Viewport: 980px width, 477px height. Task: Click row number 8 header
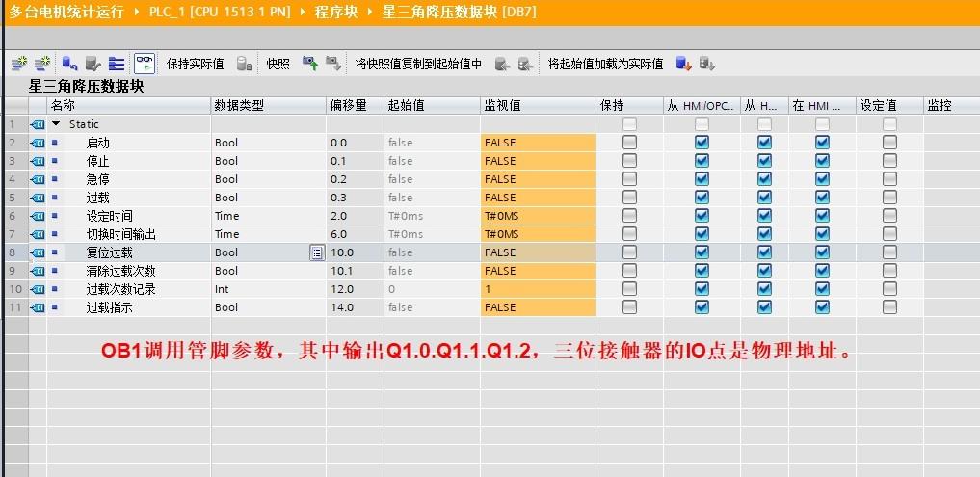click(x=16, y=252)
